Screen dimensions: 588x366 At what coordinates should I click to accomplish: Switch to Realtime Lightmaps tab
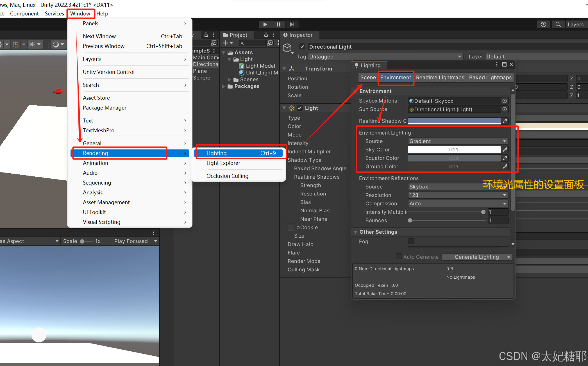[x=440, y=78]
